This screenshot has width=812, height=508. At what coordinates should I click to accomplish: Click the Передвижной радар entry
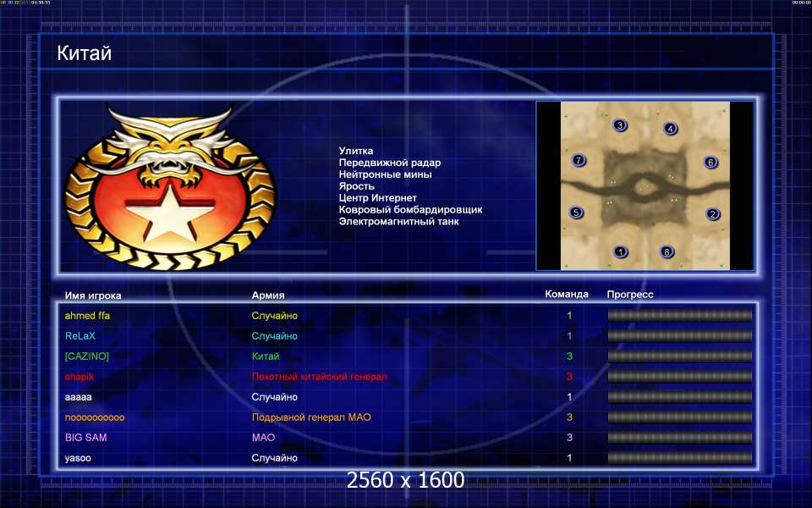click(x=390, y=163)
